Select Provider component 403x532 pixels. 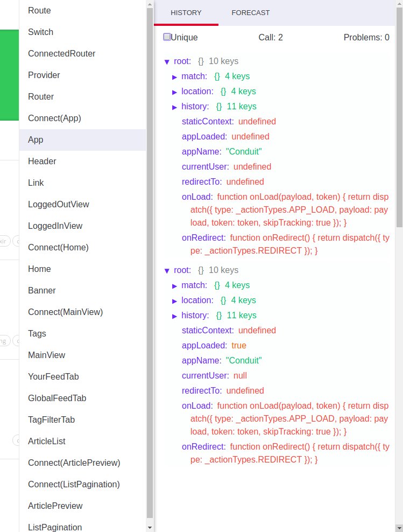[83, 75]
